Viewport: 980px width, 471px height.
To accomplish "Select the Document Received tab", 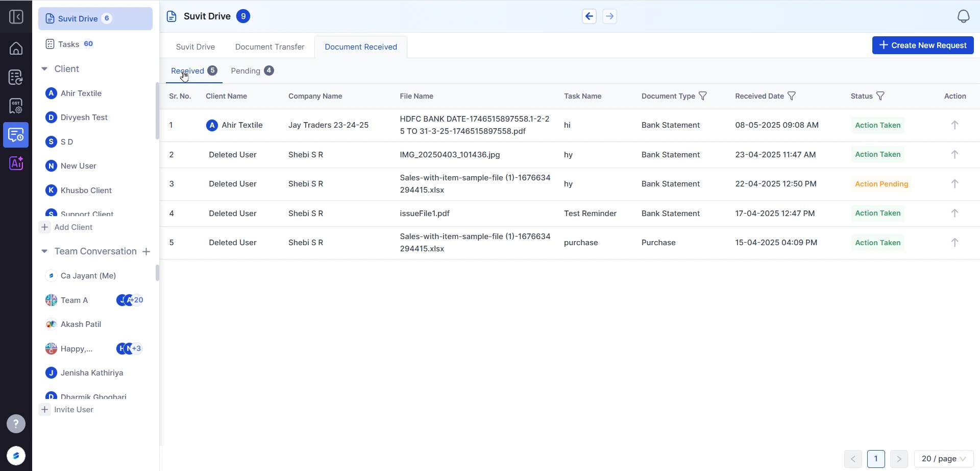I will (361, 47).
